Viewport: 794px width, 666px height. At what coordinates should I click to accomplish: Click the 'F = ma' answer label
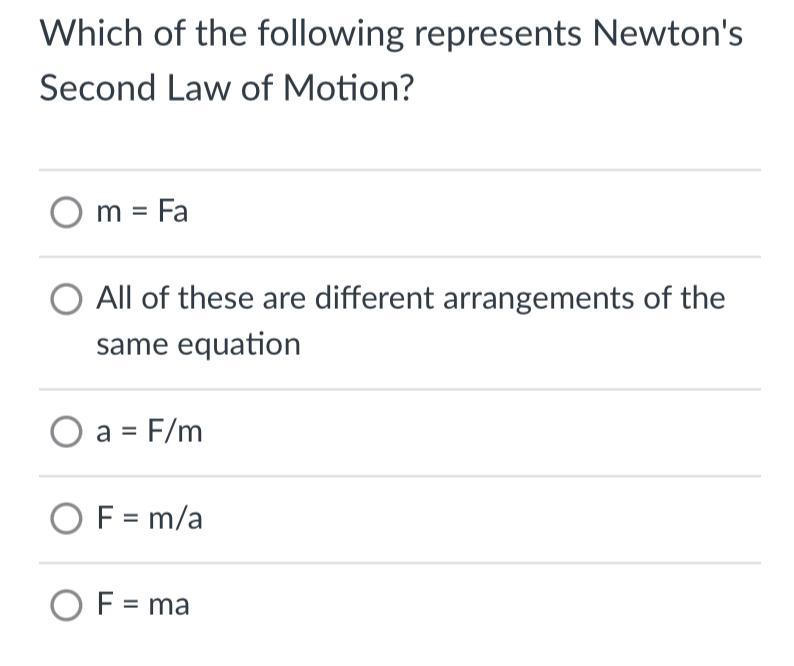[143, 604]
